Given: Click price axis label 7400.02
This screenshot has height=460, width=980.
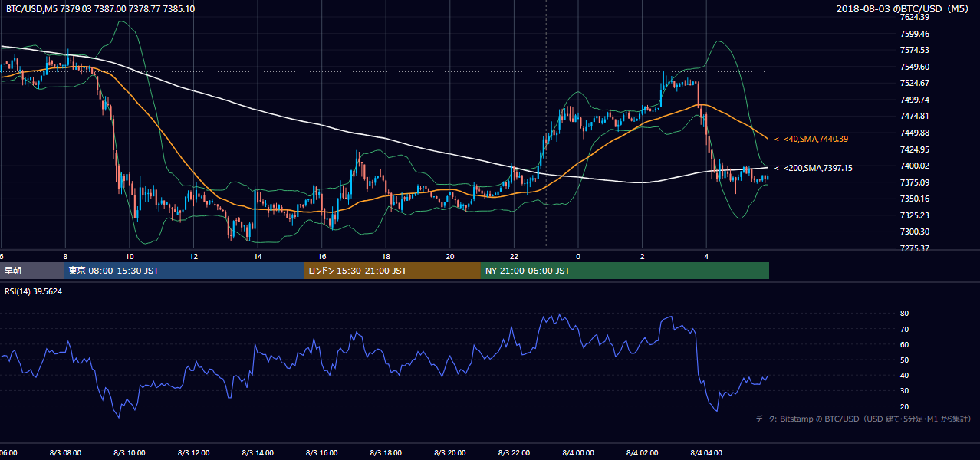Looking at the screenshot, I should (x=915, y=166).
